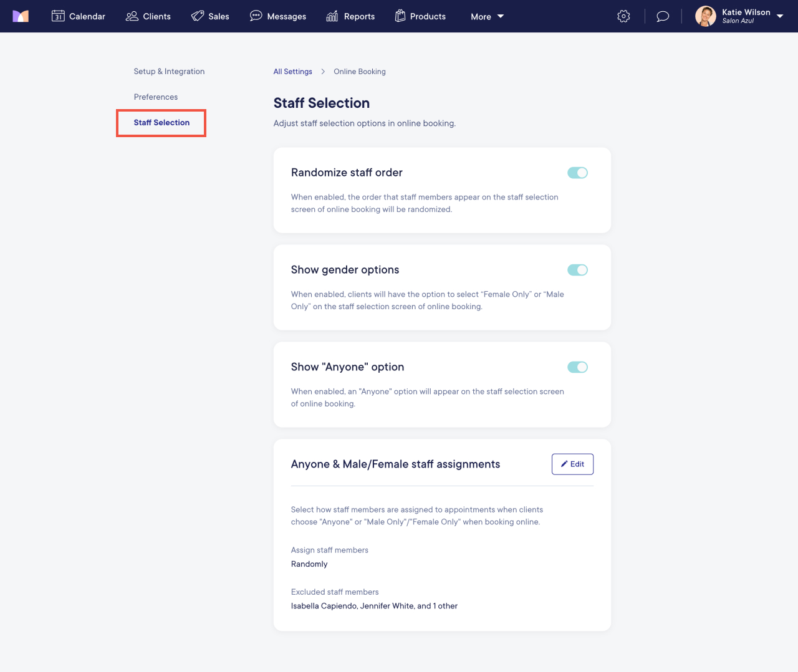Open settings via the gear icon
Image resolution: width=798 pixels, height=672 pixels.
pos(623,16)
